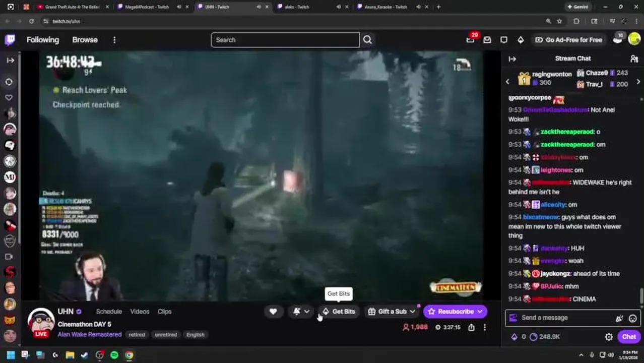Switch to the Mega64Podcast Twitch tab

(x=147, y=7)
